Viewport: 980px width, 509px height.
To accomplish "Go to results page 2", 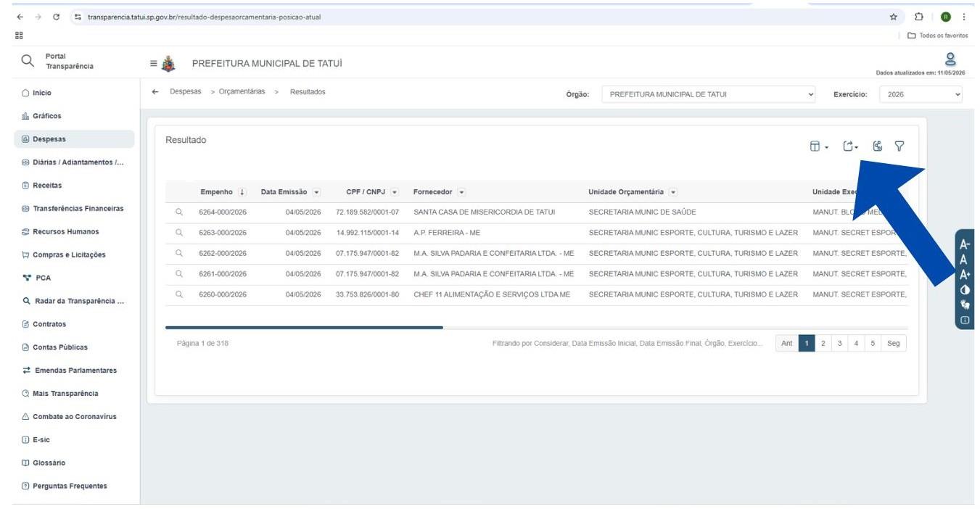I will (x=823, y=344).
